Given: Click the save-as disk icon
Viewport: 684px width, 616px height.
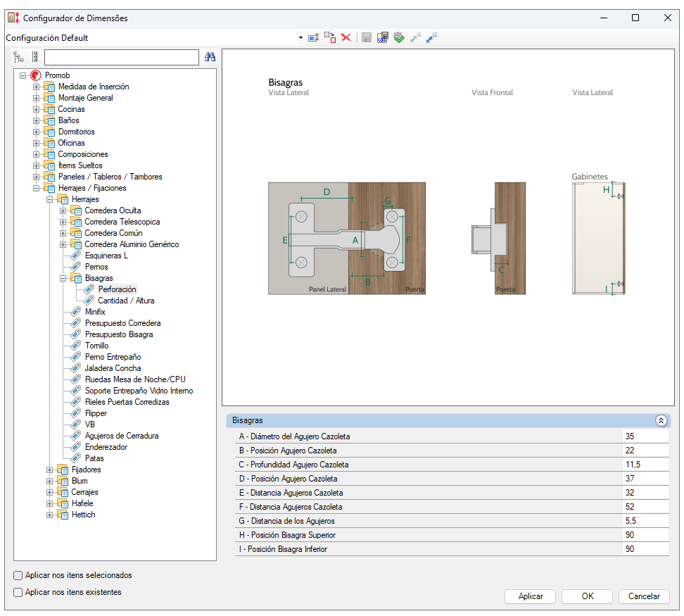Looking at the screenshot, I should [x=383, y=37].
